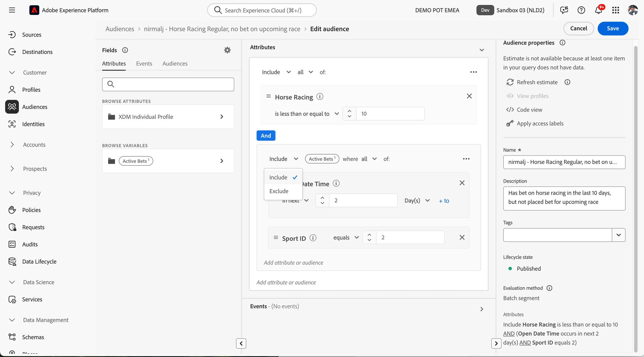Open the Day(s) unit dropdown
Image resolution: width=644 pixels, height=357 pixels.
click(x=417, y=201)
